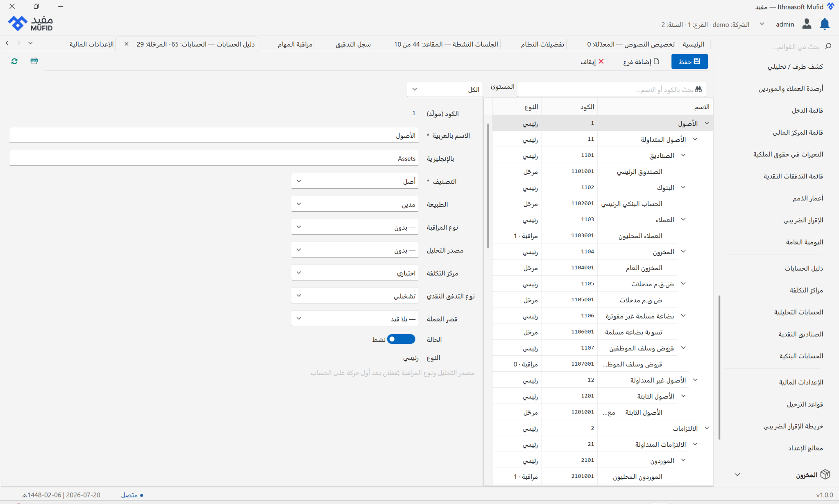Click the متصل connection status indicator
The height and width of the screenshot is (504, 839).
[x=132, y=495]
